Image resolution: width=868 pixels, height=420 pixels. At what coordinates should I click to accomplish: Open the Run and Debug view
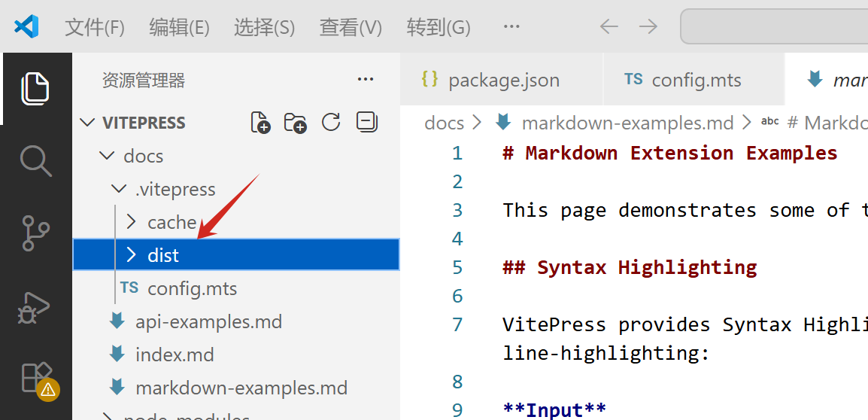tap(35, 306)
